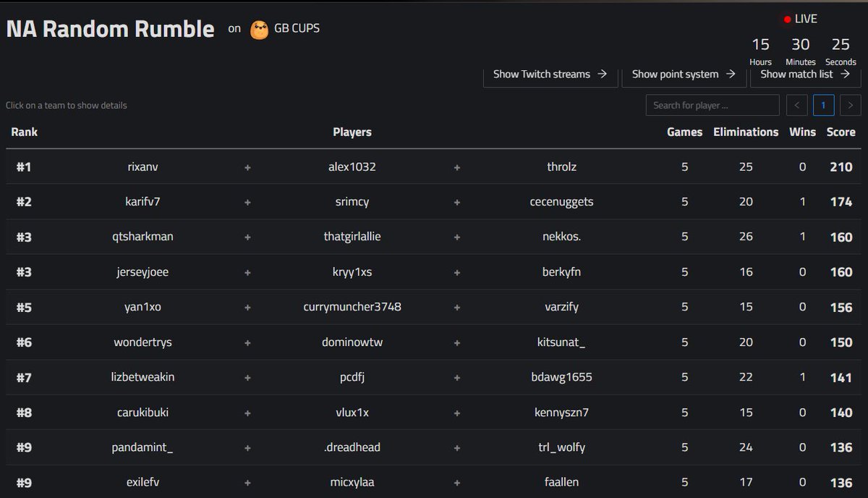The height and width of the screenshot is (498, 868).
Task: Click the #5 rank cell
Action: 24,307
